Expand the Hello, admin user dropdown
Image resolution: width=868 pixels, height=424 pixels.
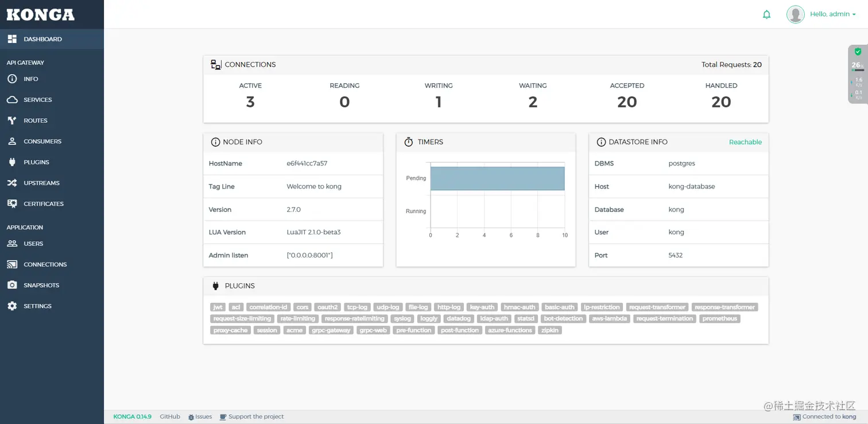point(832,14)
